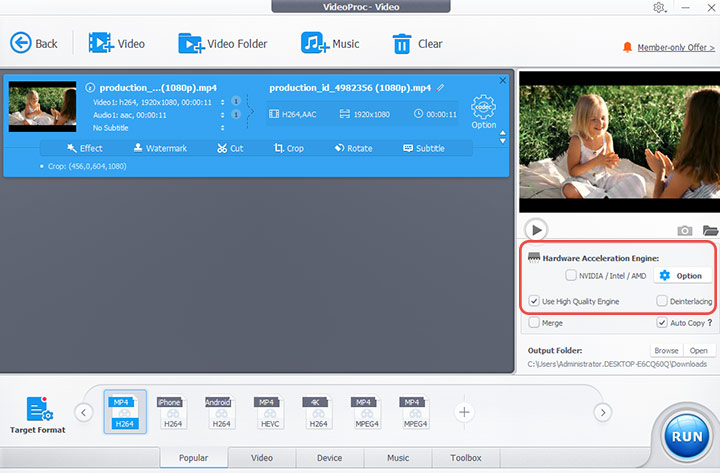
Task: Show Auto Copy help question mark
Action: click(710, 322)
